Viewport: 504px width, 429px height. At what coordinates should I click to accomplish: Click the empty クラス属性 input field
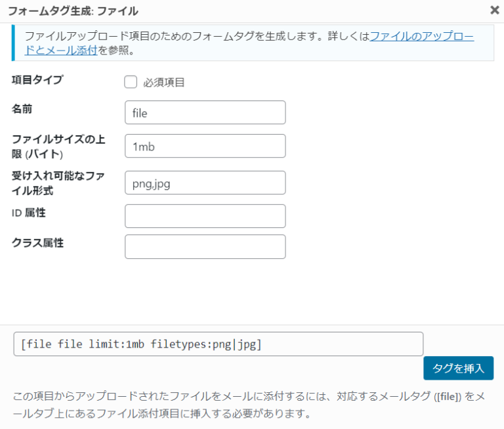click(x=205, y=247)
